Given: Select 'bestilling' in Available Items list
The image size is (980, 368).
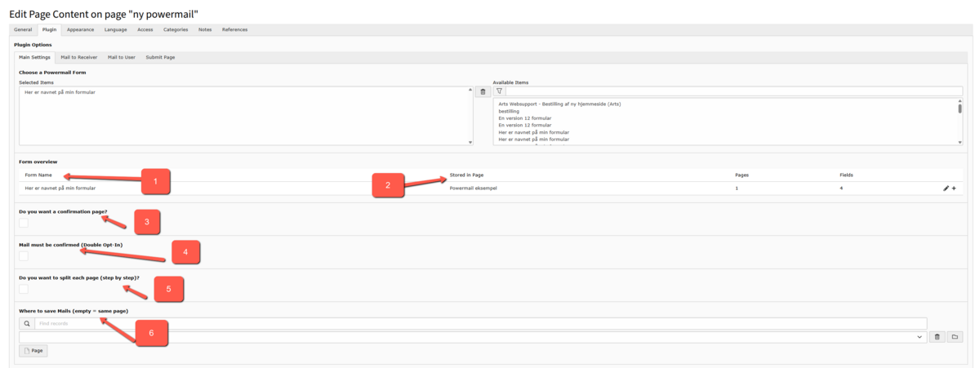Looking at the screenshot, I should pos(509,111).
